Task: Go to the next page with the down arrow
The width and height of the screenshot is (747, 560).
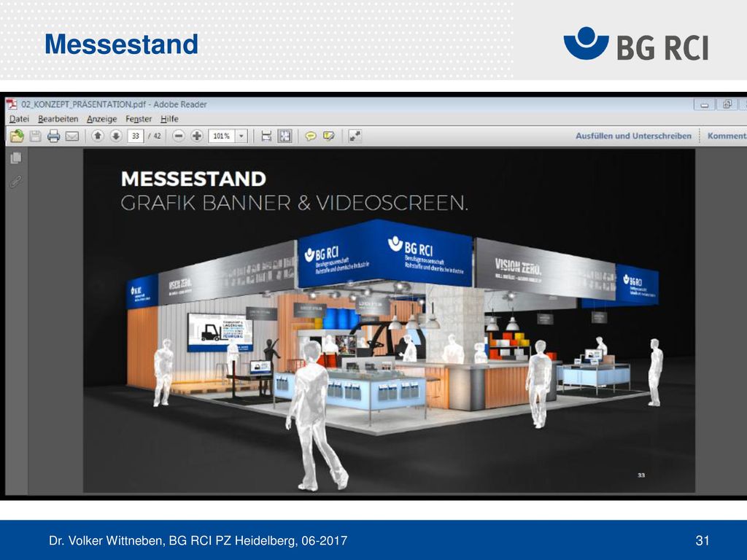Action: tap(116, 136)
